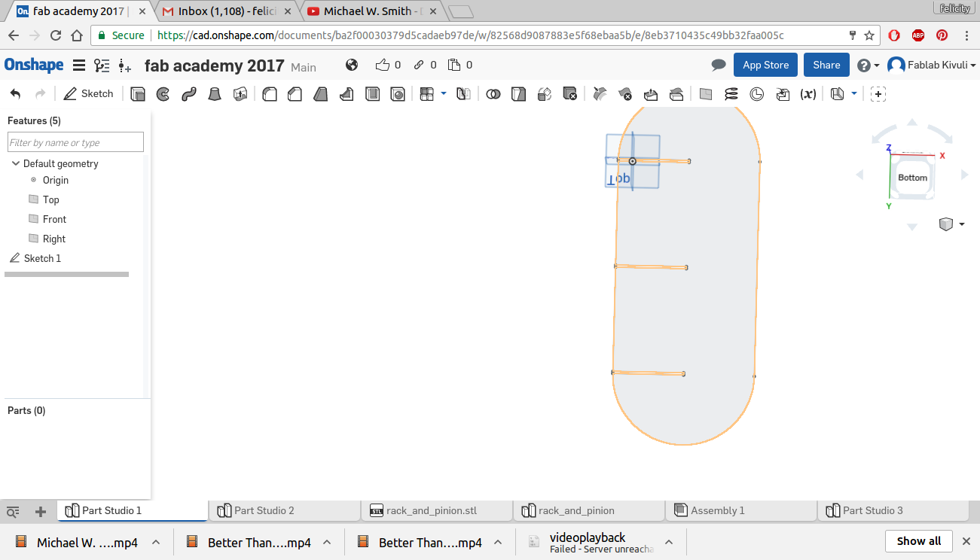The height and width of the screenshot is (560, 980).
Task: Select the Revolve tool
Action: coord(163,94)
